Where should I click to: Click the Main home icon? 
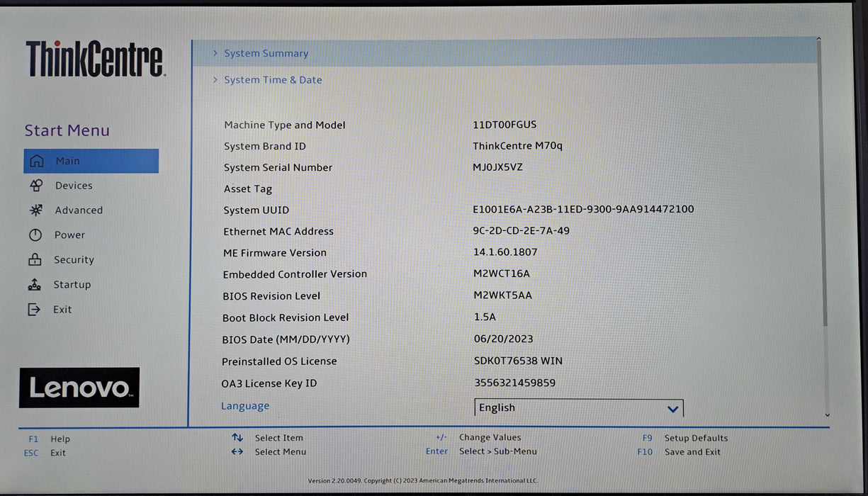(x=36, y=161)
